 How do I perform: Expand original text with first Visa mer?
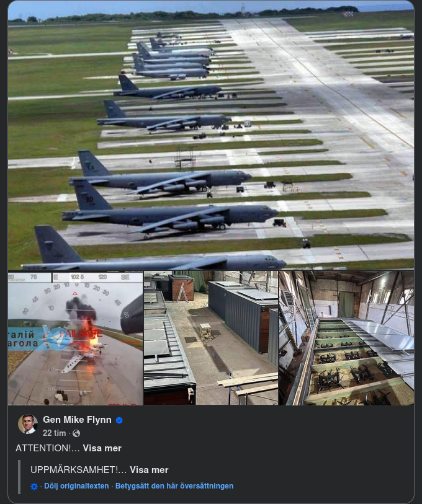tap(102, 448)
